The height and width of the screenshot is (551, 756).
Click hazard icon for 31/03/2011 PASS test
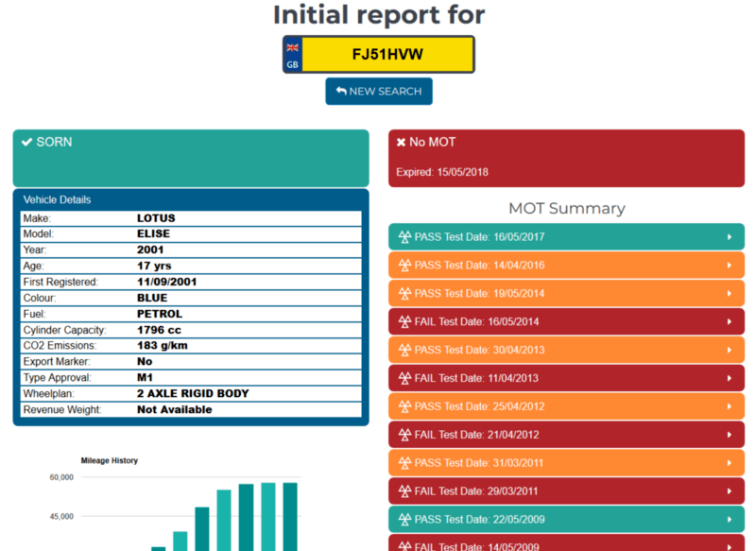[404, 463]
